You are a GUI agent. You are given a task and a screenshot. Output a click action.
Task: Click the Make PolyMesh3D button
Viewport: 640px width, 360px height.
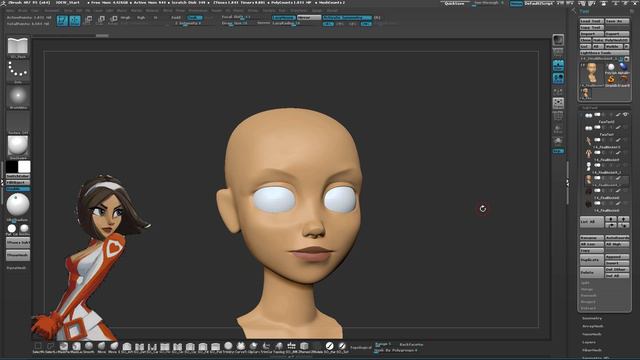[x=611, y=40]
